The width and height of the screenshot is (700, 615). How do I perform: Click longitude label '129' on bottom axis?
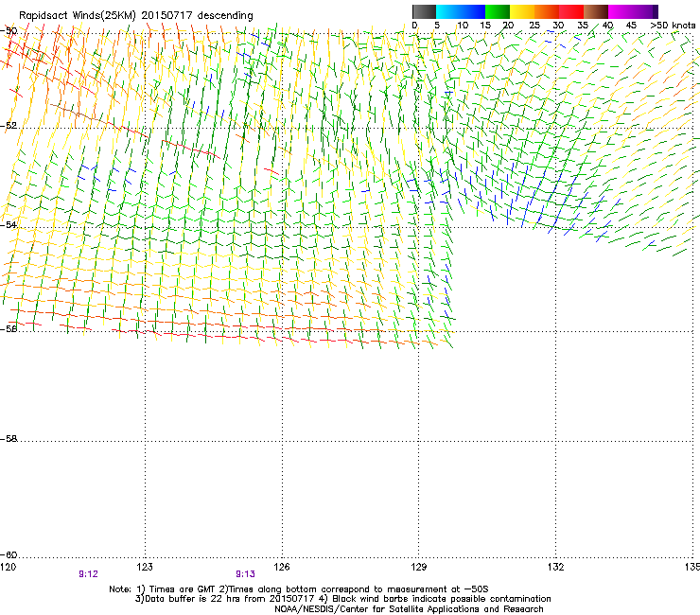click(x=419, y=567)
